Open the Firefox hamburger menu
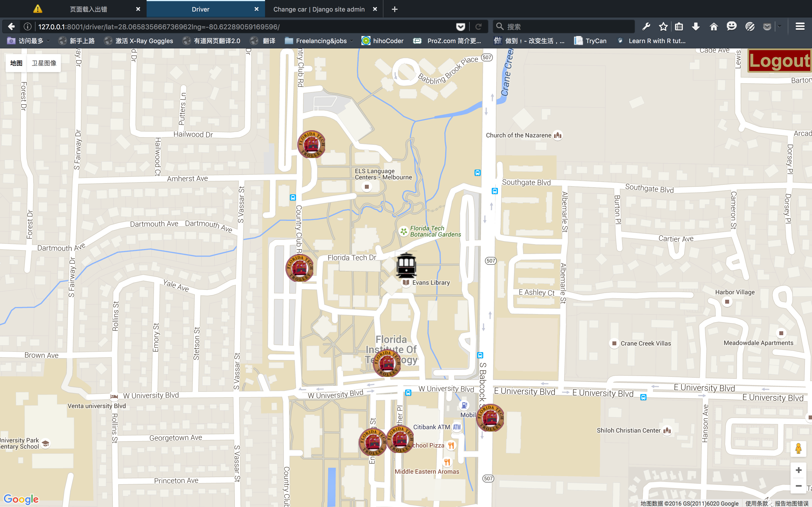812x507 pixels. point(800,26)
